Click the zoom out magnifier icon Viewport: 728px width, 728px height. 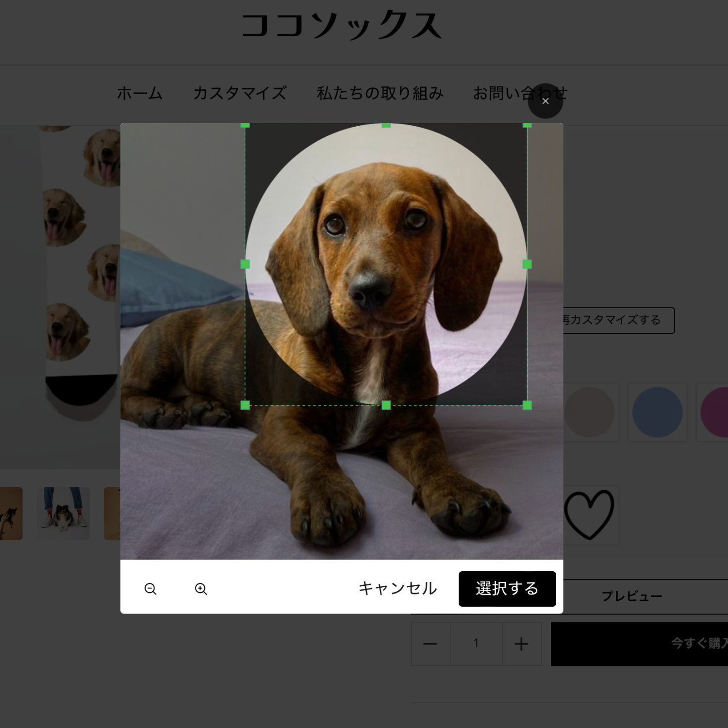click(x=150, y=589)
